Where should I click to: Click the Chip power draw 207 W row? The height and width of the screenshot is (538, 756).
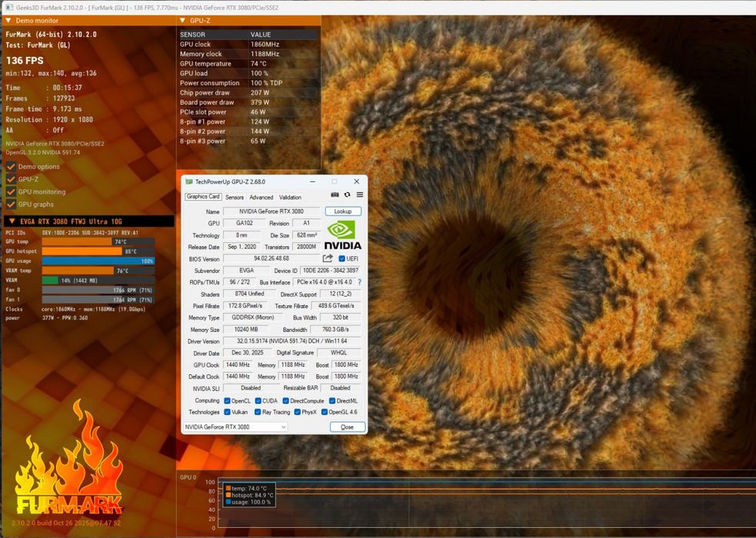[x=248, y=92]
